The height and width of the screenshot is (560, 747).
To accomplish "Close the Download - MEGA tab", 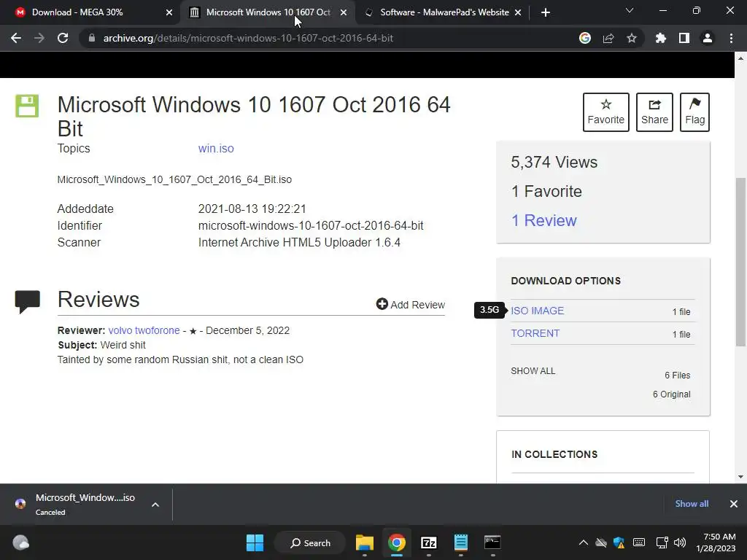I will (169, 12).
